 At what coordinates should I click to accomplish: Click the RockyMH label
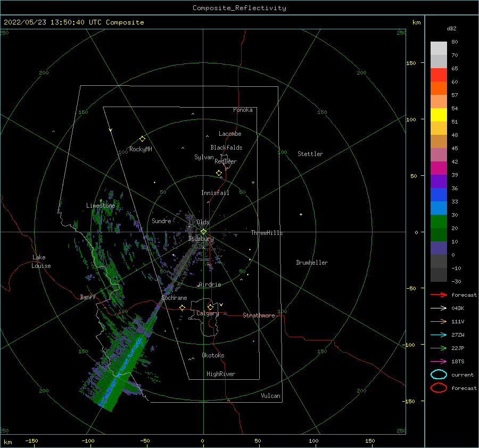click(x=141, y=149)
